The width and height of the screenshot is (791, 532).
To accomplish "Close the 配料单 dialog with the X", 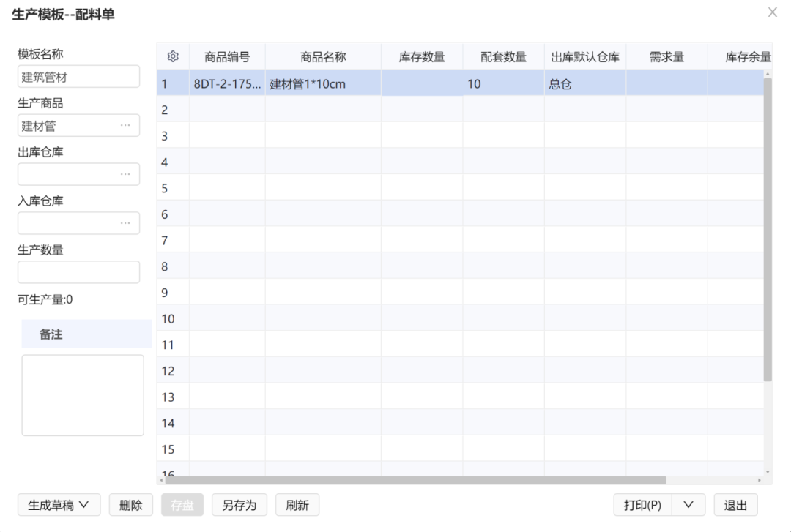I will click(773, 12).
